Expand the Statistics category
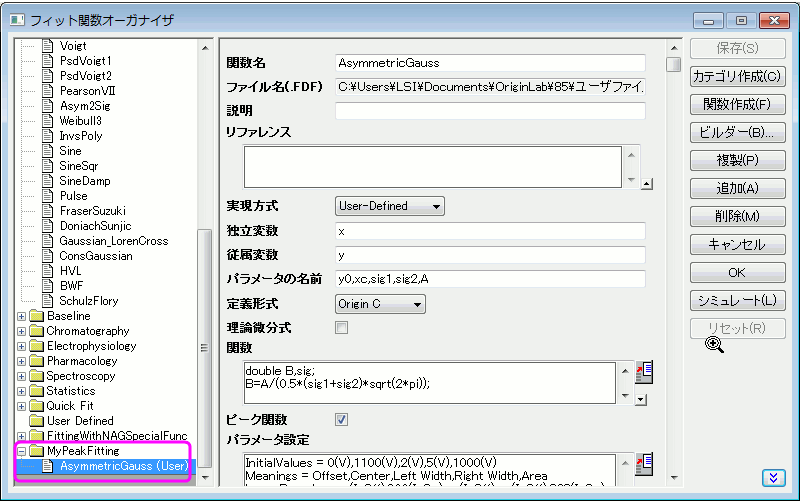 [21, 391]
